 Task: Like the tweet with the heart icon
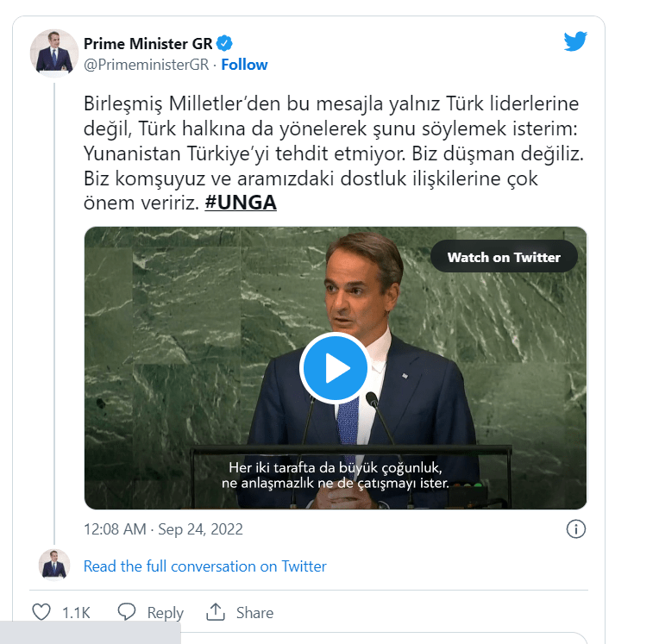(41, 612)
